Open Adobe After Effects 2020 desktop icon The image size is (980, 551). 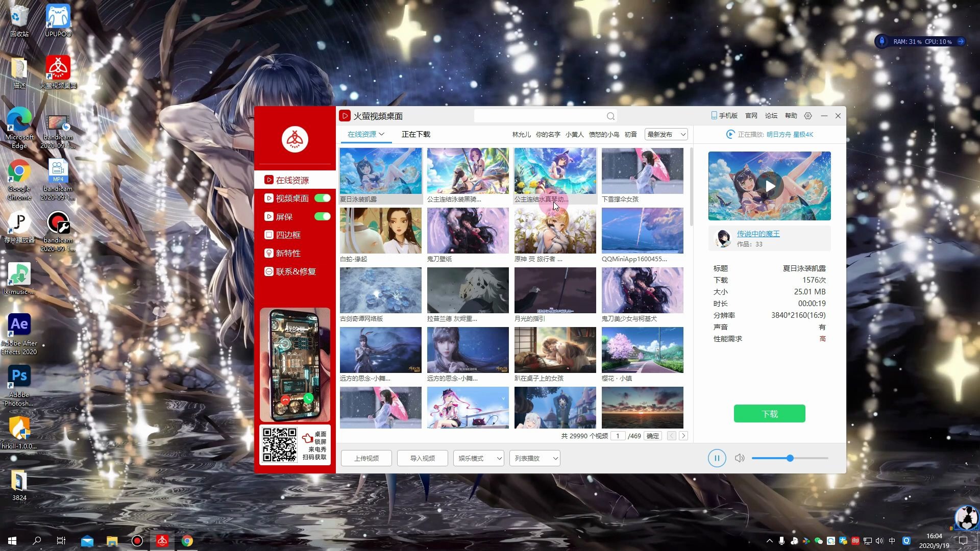pos(19,334)
